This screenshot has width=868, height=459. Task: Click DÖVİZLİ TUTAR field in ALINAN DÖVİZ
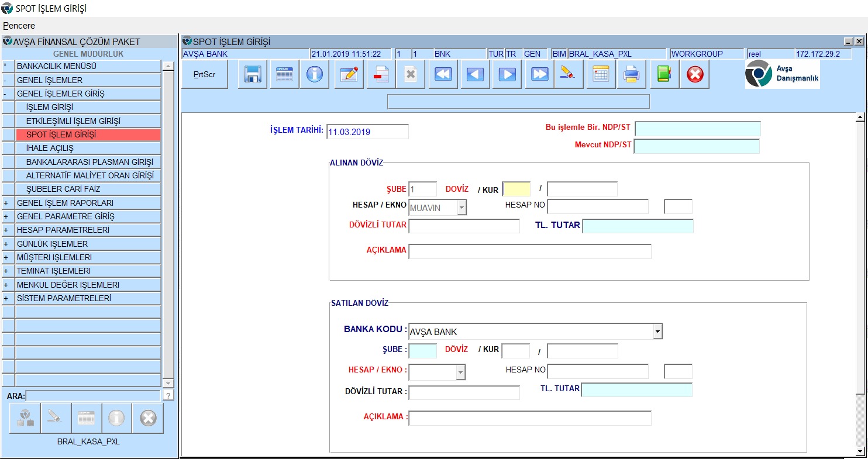point(464,226)
